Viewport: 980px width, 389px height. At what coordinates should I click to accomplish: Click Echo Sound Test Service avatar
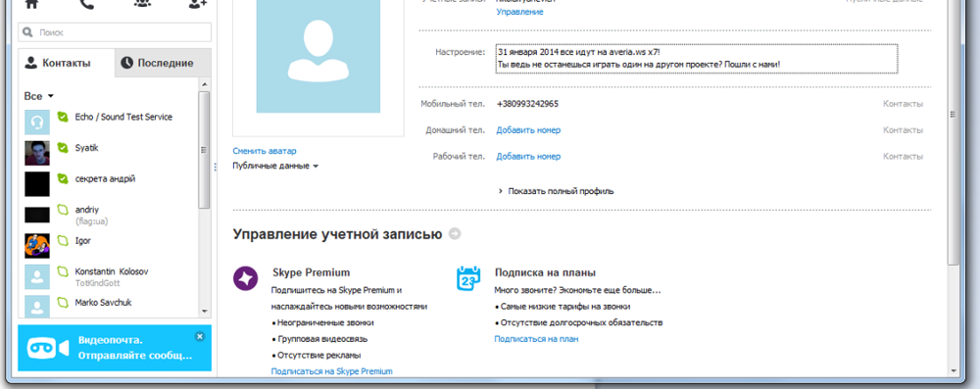[x=37, y=122]
